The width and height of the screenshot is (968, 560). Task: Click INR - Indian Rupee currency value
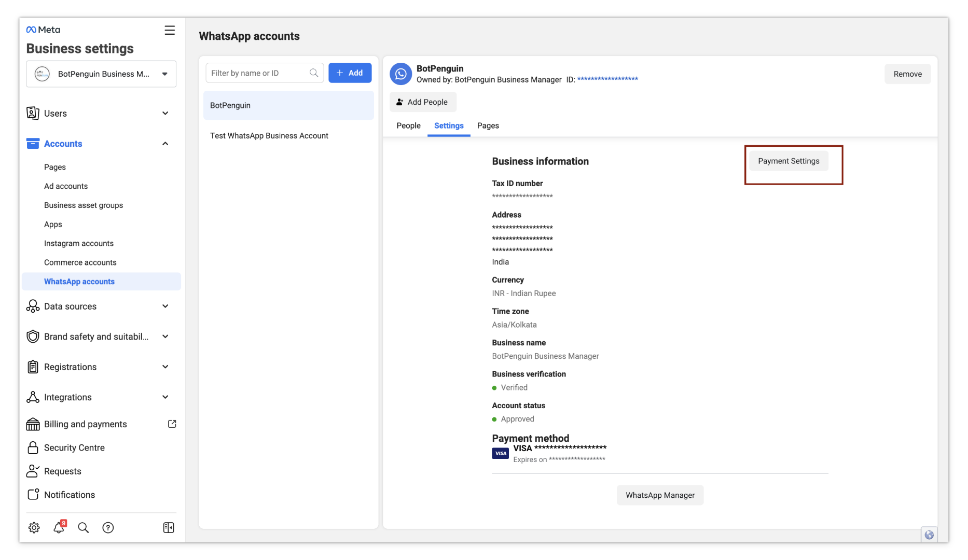tap(524, 293)
